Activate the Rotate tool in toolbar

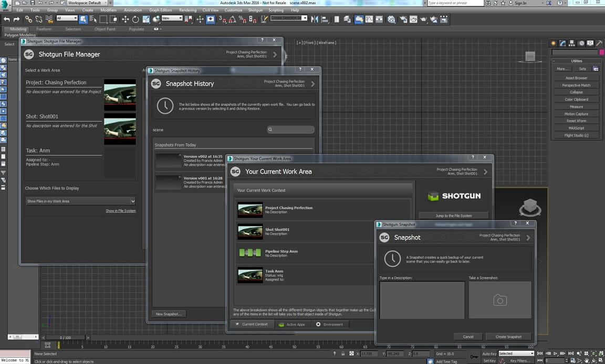click(x=135, y=19)
